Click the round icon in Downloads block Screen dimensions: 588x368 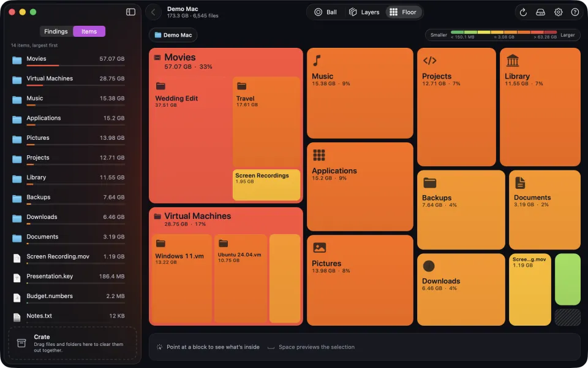click(x=429, y=266)
